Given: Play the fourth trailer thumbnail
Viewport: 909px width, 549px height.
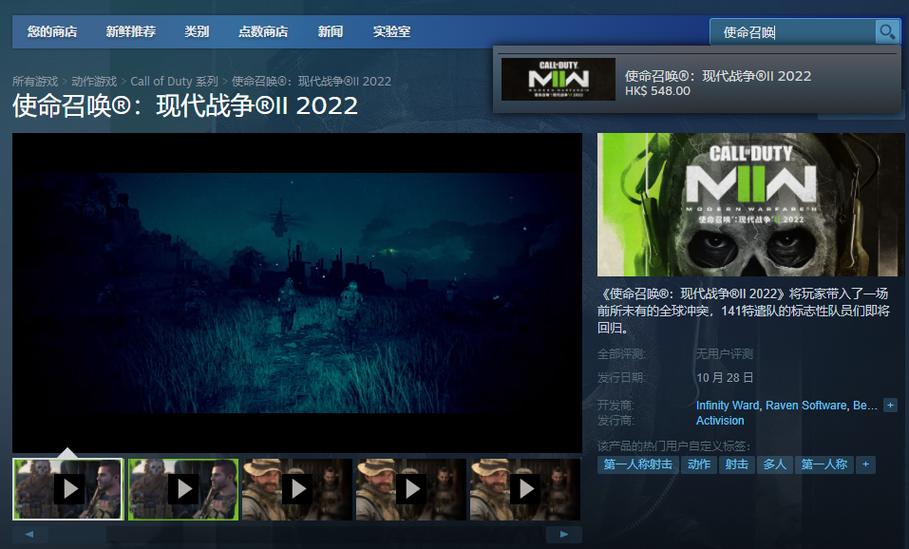Looking at the screenshot, I should pyautogui.click(x=411, y=489).
